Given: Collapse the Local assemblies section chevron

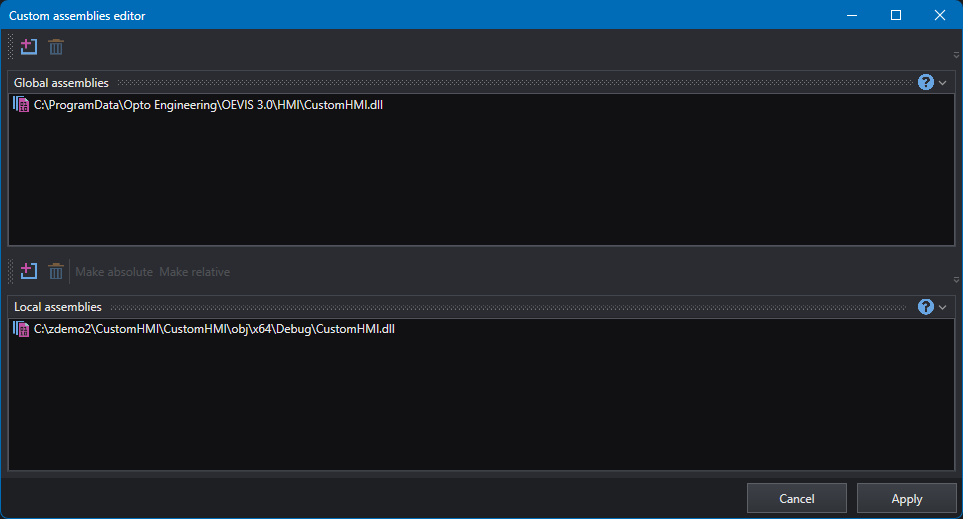Looking at the screenshot, I should 943,307.
